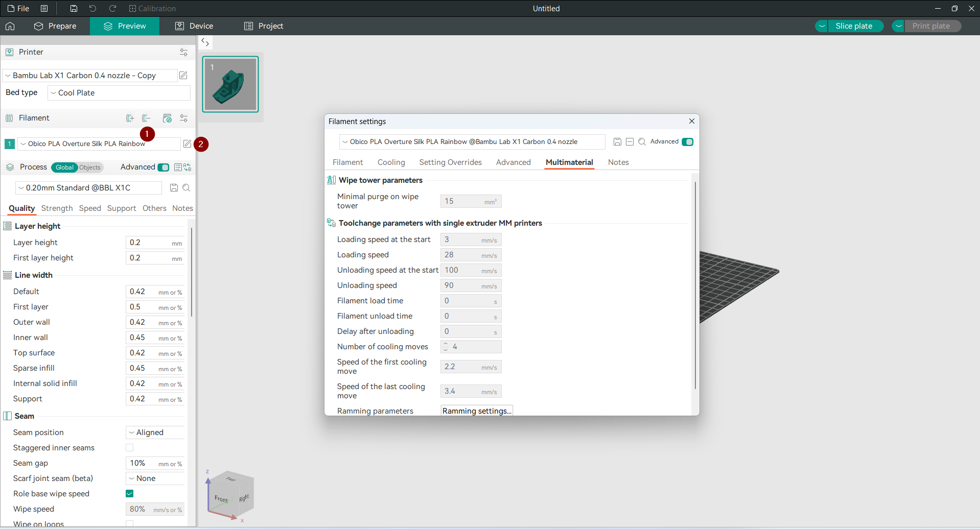
Task: Undo the last action
Action: pyautogui.click(x=92, y=8)
